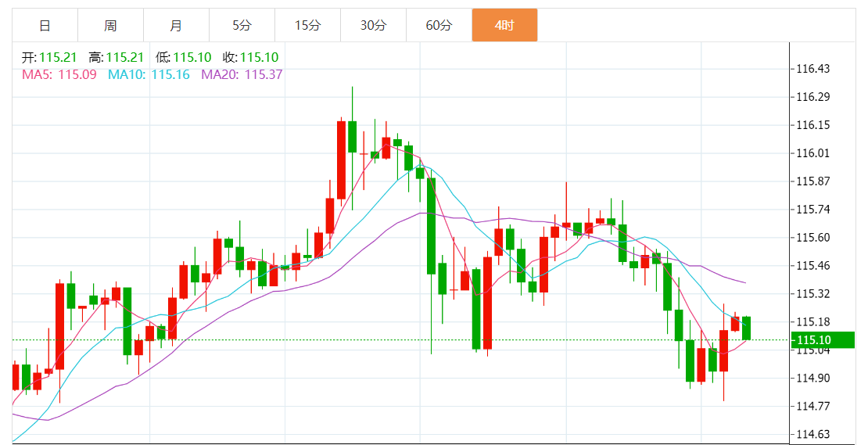Click the 低:115.10 low price value

tap(184, 58)
